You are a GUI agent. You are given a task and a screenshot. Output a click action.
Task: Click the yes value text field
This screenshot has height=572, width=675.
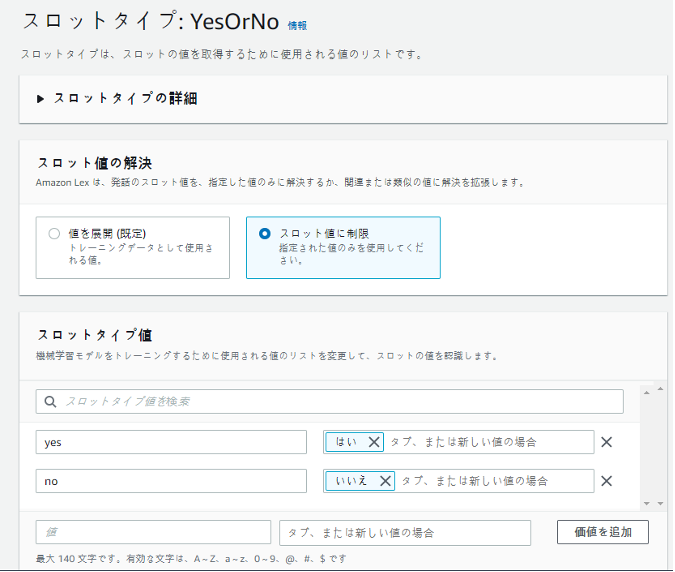pyautogui.click(x=171, y=442)
